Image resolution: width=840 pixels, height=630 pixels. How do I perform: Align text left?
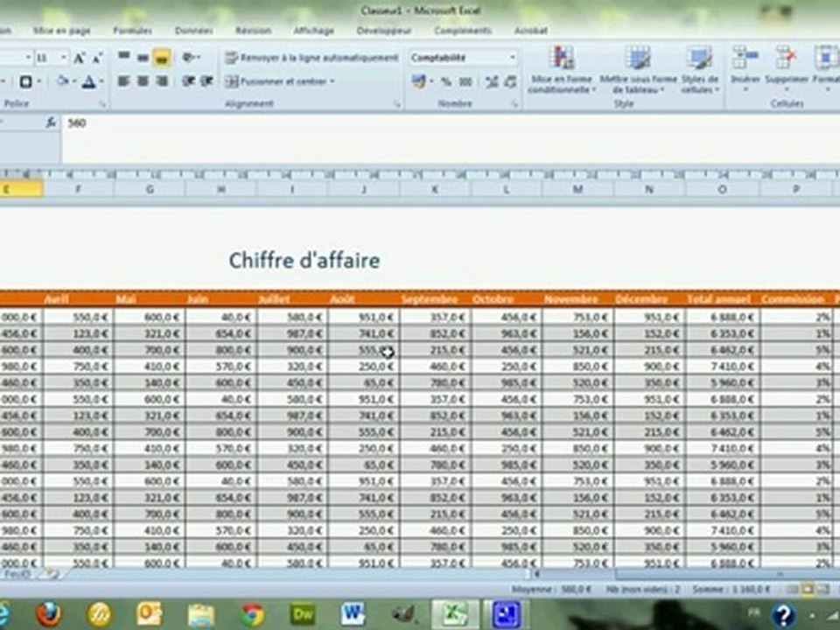[x=123, y=81]
